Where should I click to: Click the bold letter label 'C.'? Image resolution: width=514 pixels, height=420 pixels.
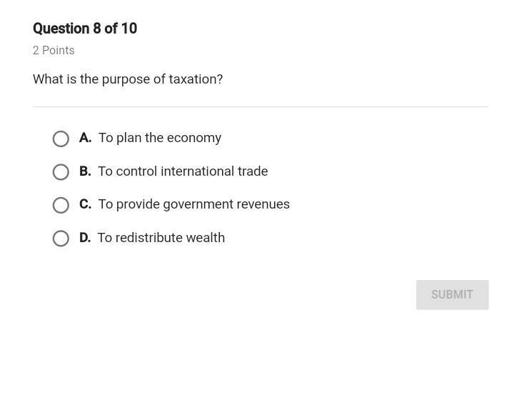coord(85,204)
